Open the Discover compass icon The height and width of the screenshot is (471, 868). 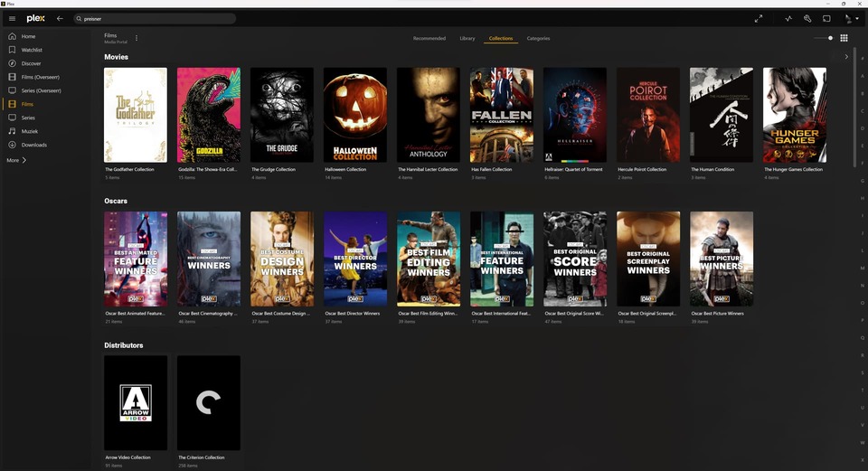tap(12, 63)
